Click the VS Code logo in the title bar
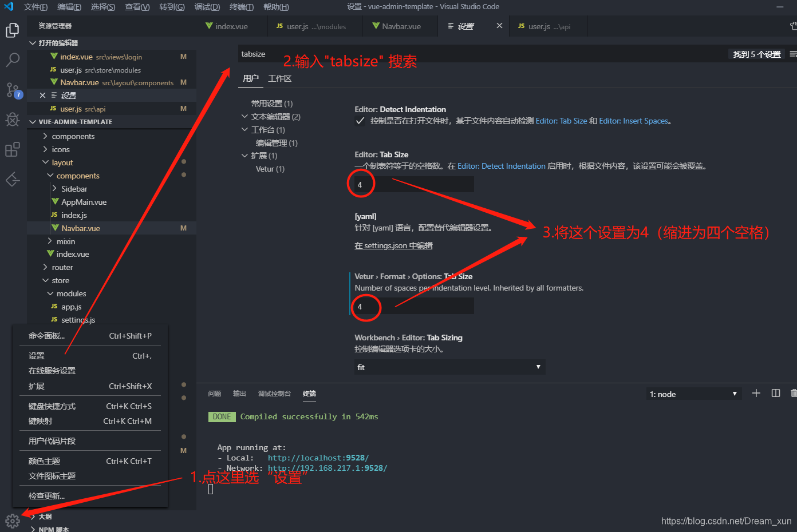This screenshot has height=532, width=797. coord(9,7)
